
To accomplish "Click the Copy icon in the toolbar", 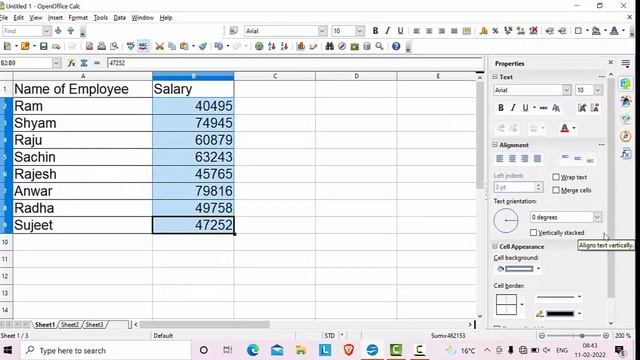I will pos(172,46).
